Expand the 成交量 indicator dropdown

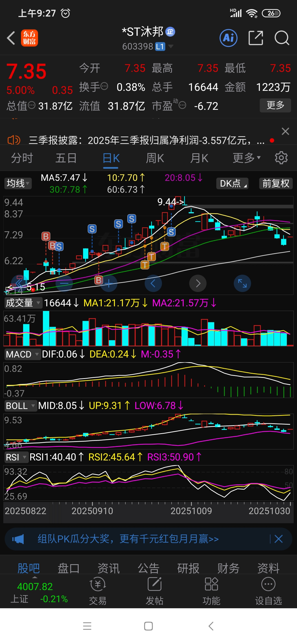pos(23,303)
